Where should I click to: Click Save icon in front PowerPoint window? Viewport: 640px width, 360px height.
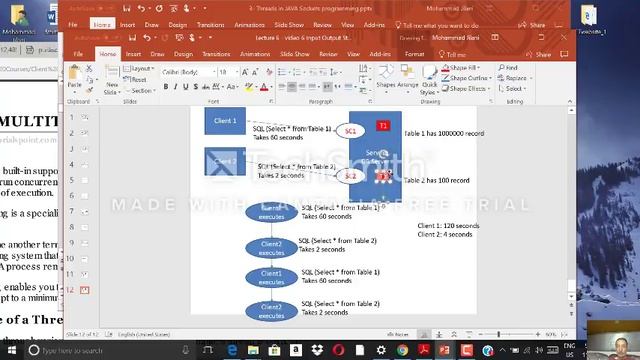pos(132,38)
